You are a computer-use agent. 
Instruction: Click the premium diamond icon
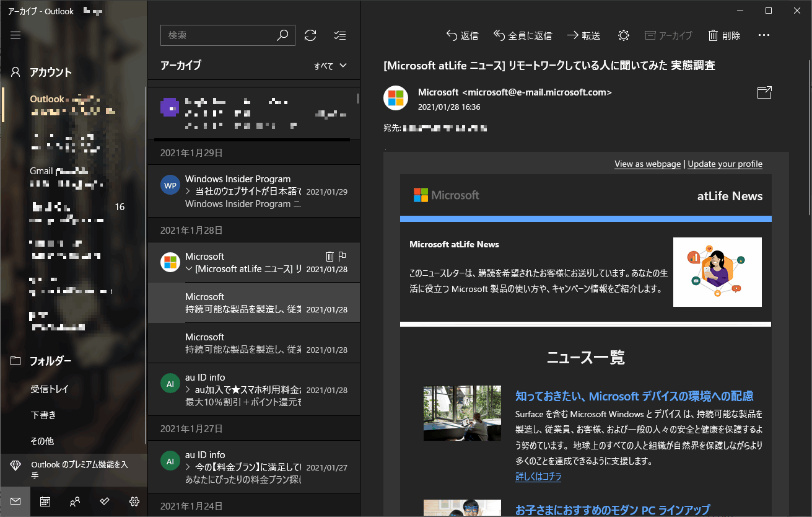[x=15, y=464]
